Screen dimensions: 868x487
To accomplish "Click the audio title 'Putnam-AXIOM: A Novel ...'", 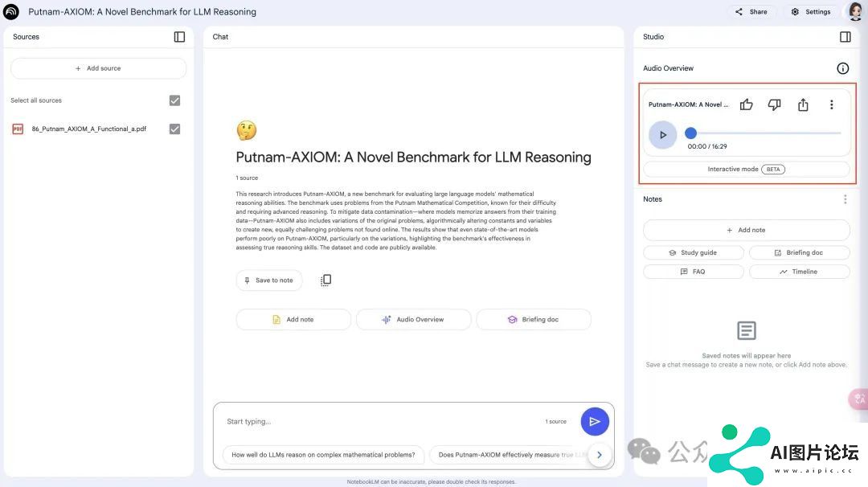I will (x=688, y=104).
